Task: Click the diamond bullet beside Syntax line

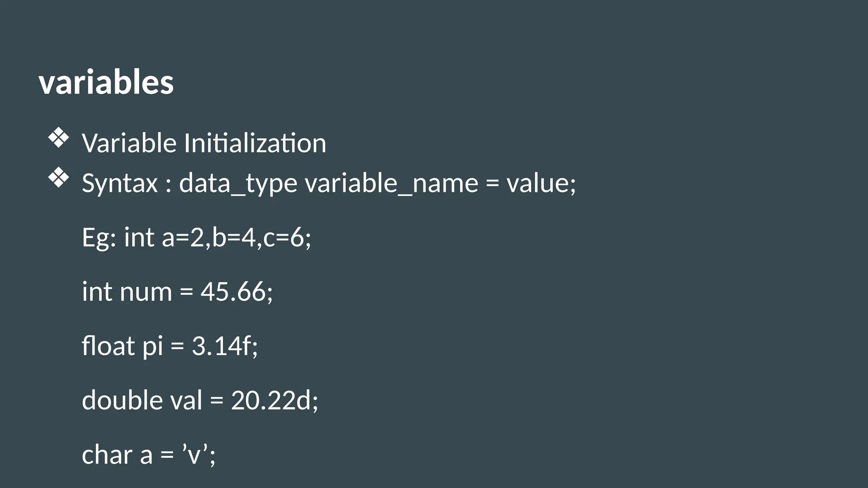Action: click(x=58, y=178)
